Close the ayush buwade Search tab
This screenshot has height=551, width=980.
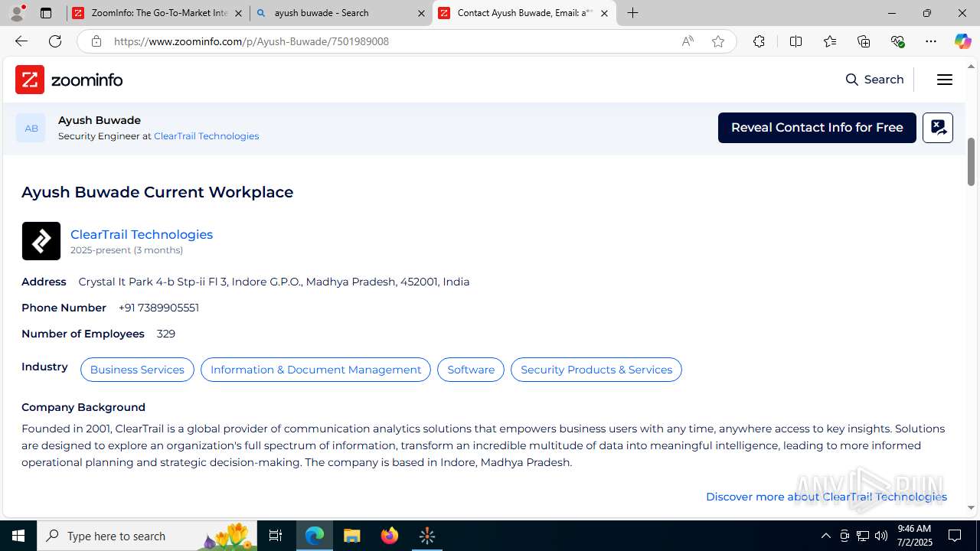pos(421,13)
